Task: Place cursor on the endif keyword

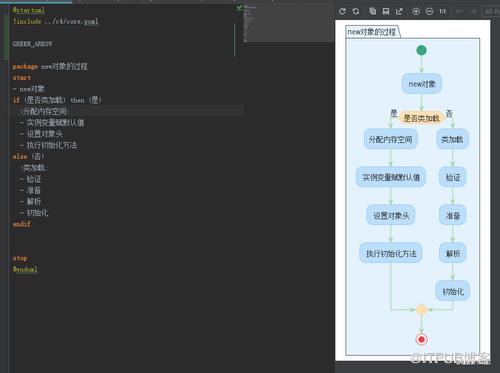Action: click(22, 224)
